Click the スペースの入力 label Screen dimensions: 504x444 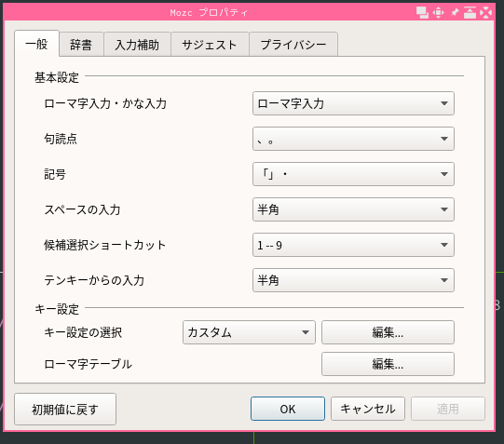coord(82,209)
